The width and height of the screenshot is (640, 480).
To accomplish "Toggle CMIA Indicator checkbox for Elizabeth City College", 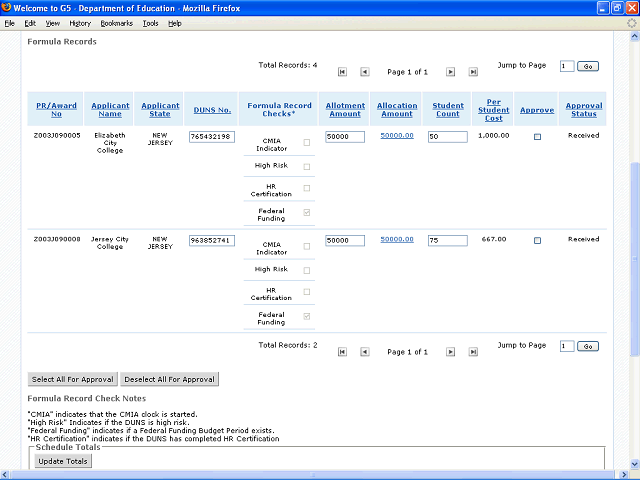I will [x=307, y=142].
